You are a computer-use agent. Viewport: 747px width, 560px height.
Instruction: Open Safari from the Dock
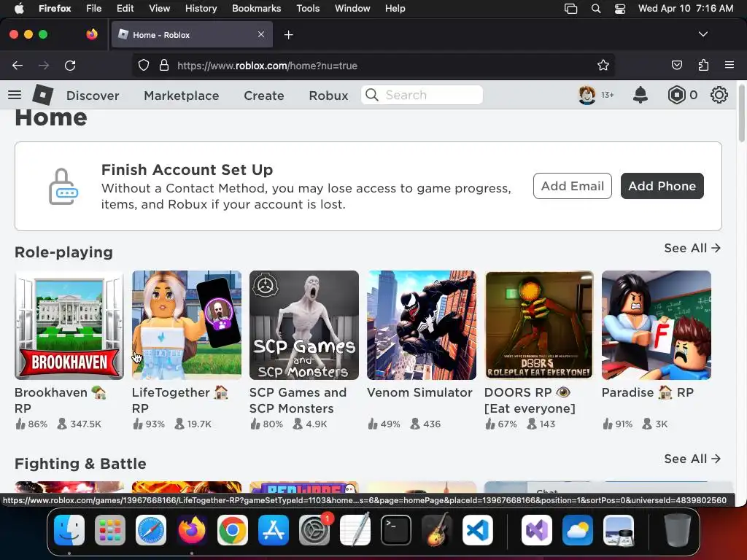point(151,530)
